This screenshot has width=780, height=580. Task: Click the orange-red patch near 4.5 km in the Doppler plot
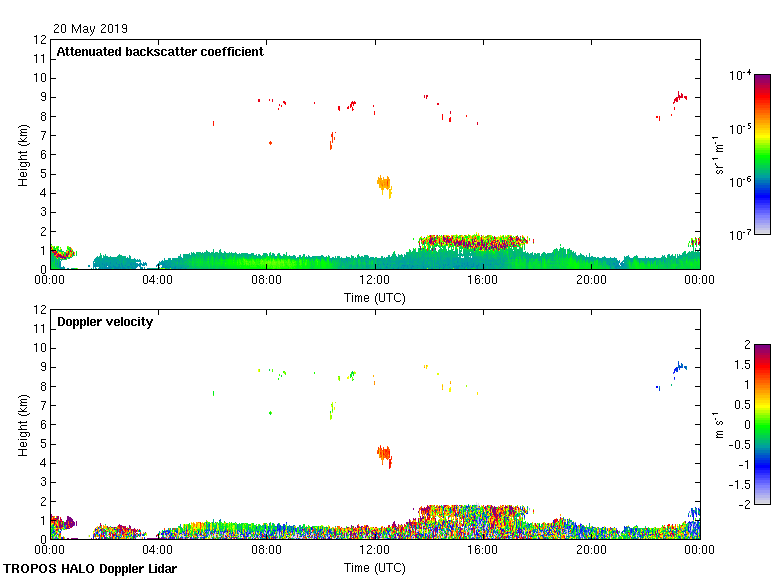(384, 455)
